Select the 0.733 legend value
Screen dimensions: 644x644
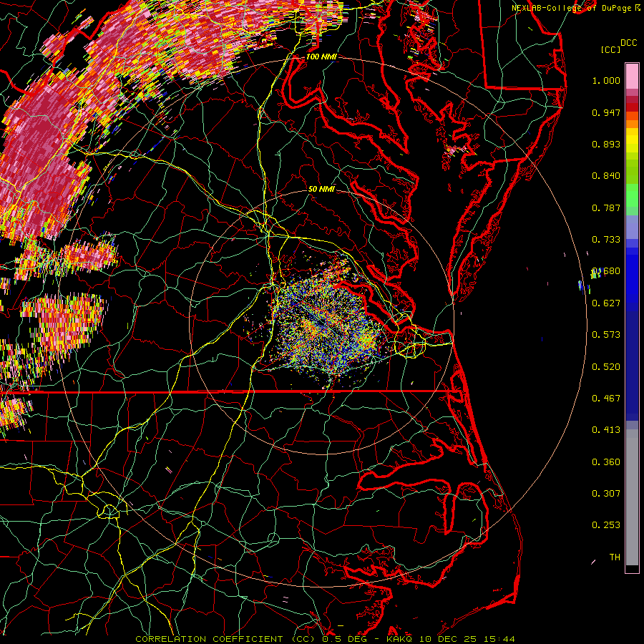606,240
